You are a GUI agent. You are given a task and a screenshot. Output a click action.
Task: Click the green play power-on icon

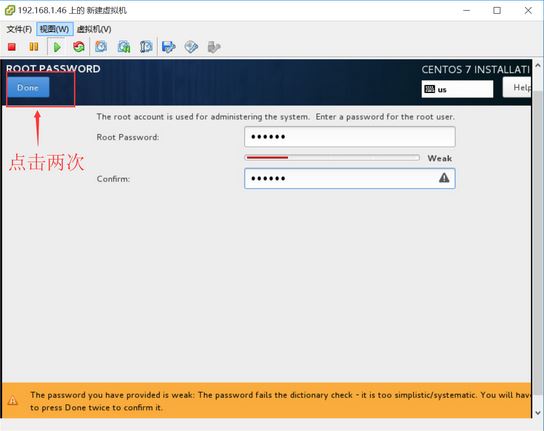[57, 47]
